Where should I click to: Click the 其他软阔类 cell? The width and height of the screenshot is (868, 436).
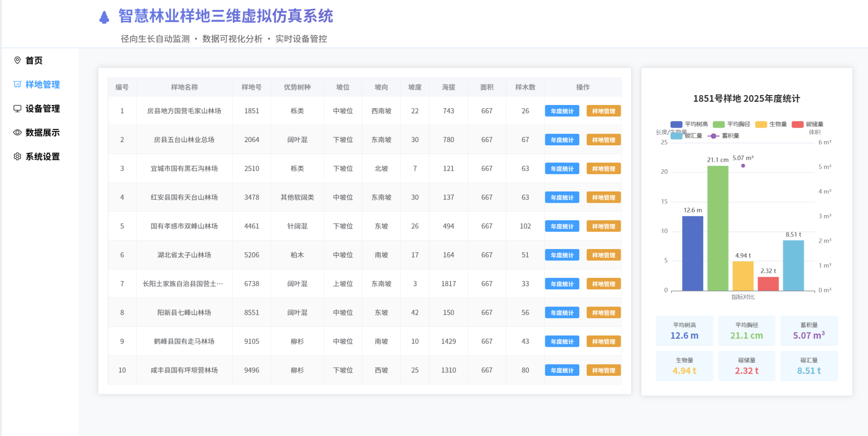(297, 197)
